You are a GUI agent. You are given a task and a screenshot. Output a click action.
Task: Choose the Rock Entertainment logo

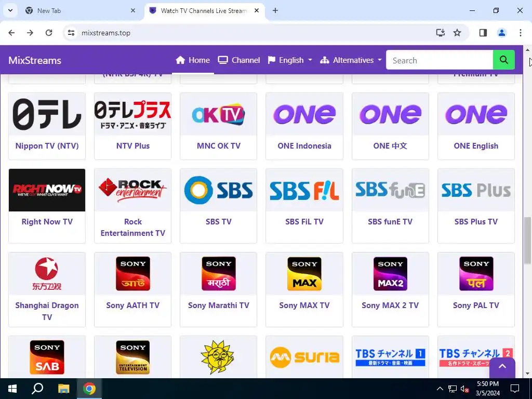[x=132, y=190]
